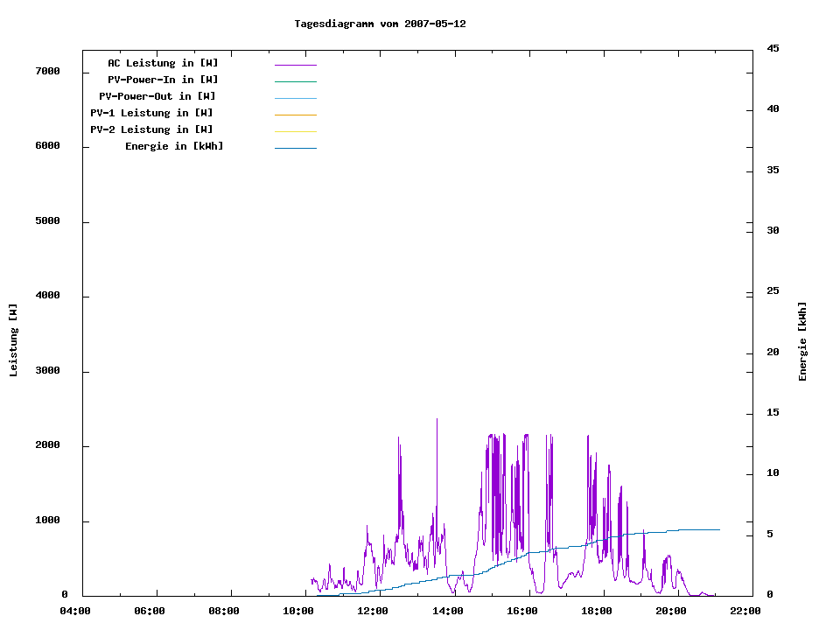Click the purple AC Leistung legend line
The image size is (840, 630).
pyautogui.click(x=295, y=65)
